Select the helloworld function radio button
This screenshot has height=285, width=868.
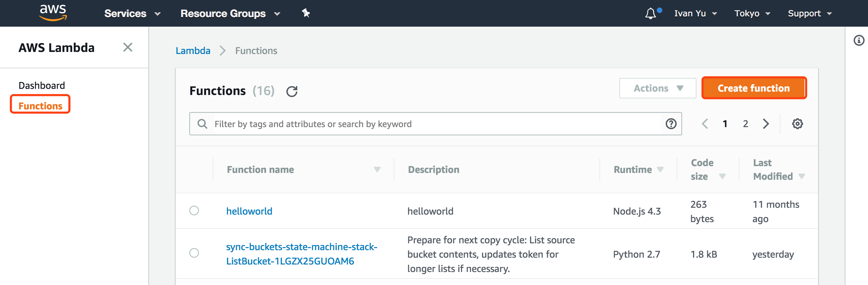(x=194, y=211)
